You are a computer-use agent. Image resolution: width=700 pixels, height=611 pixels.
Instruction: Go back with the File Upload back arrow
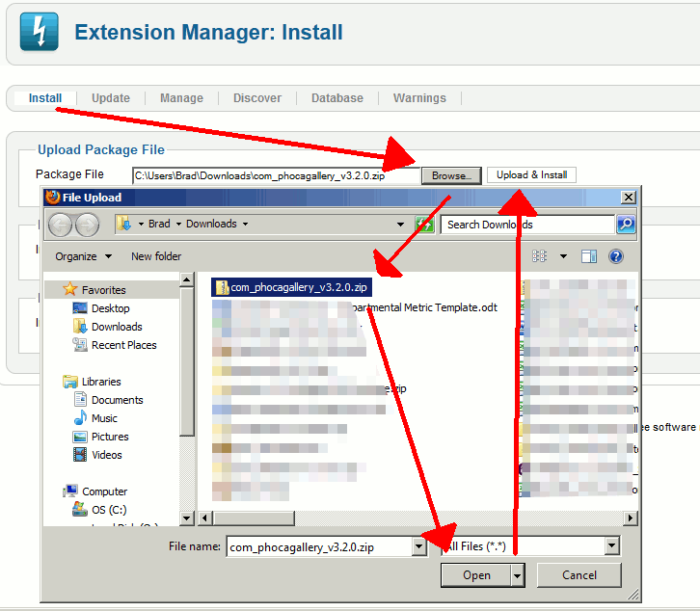coord(61,225)
